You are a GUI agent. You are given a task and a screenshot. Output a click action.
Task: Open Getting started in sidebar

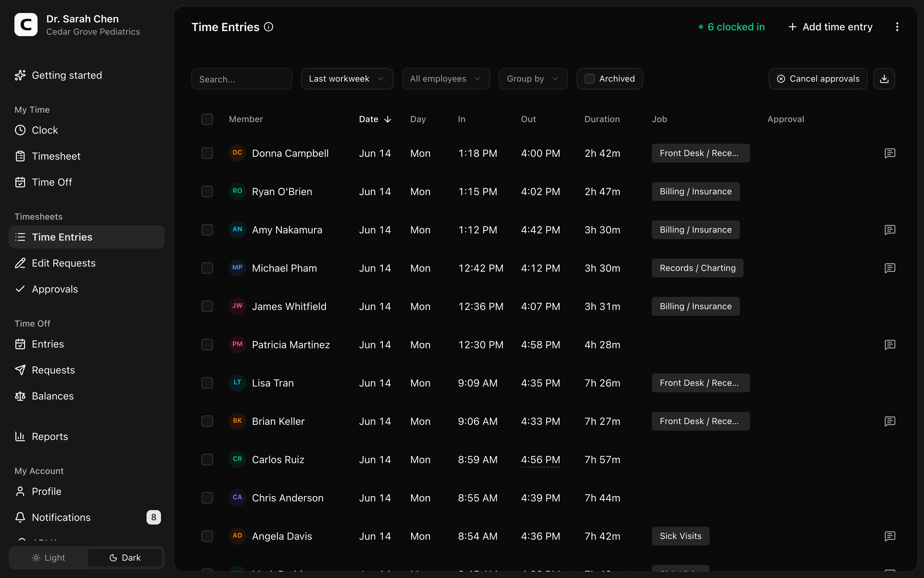coord(86,75)
